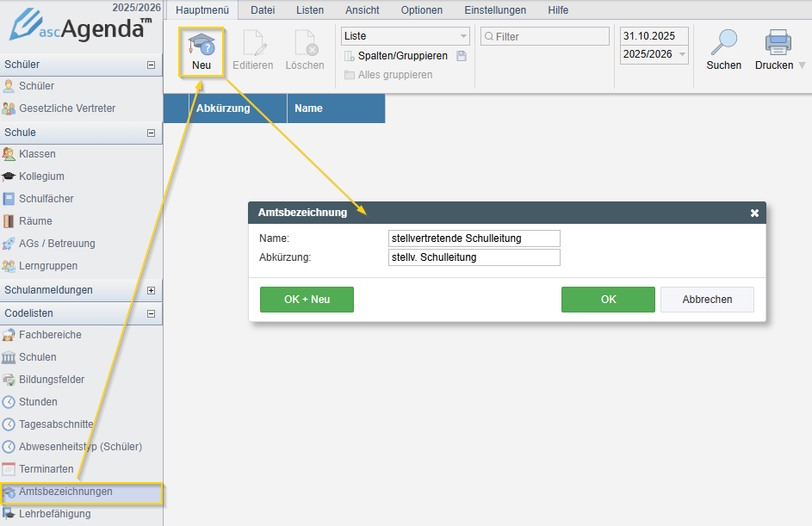Viewport: 812px width, 526px height.
Task: Open the Datei menu
Action: click(x=262, y=10)
